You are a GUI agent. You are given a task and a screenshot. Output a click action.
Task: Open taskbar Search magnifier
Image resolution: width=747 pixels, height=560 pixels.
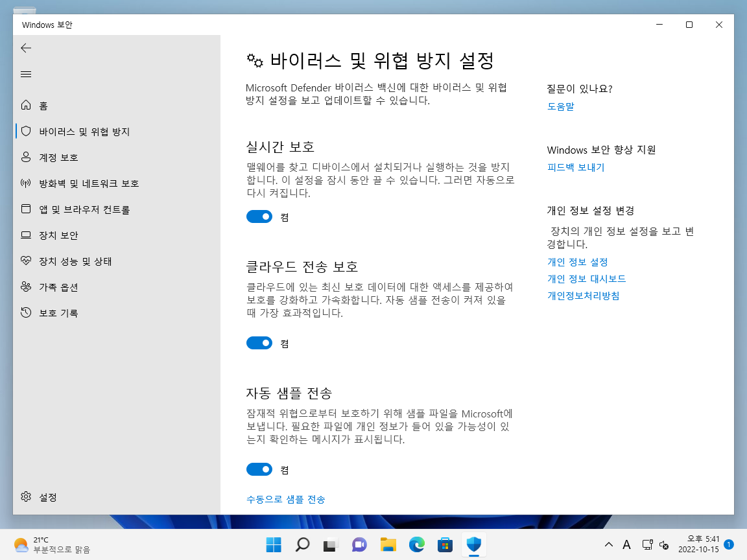pyautogui.click(x=302, y=544)
